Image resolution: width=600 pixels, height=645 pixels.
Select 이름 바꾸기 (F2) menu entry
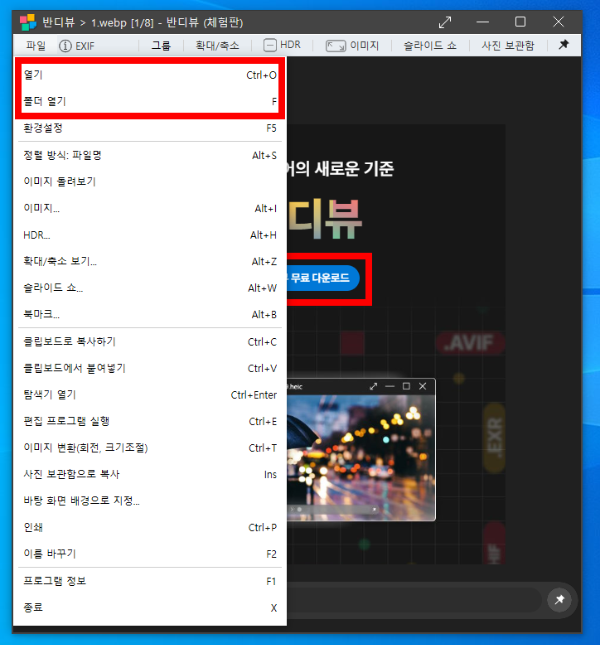coord(150,554)
